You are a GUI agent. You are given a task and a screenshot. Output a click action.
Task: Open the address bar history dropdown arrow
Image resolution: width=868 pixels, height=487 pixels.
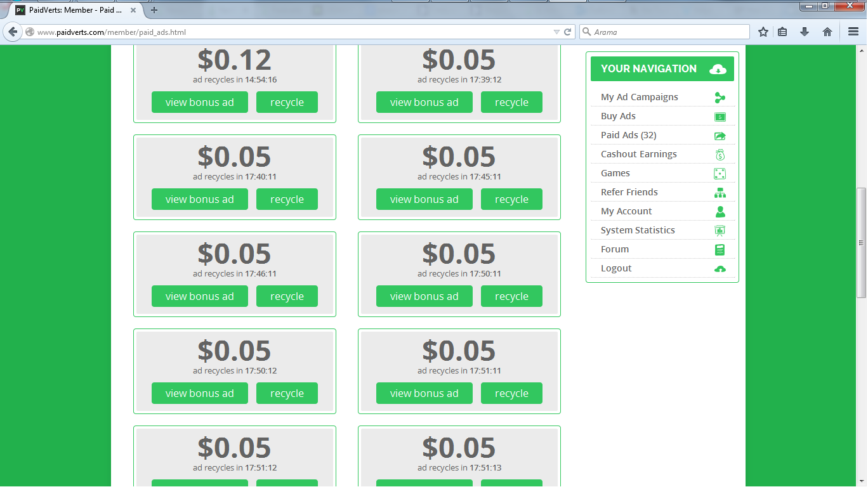click(x=556, y=32)
